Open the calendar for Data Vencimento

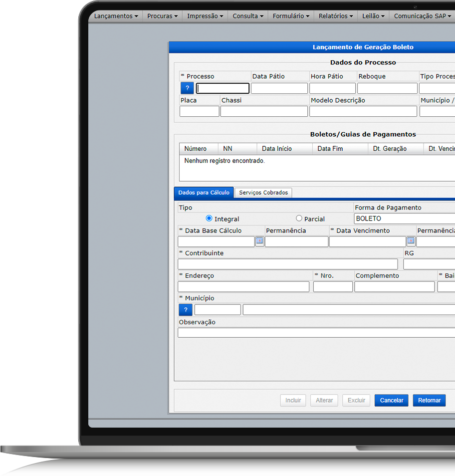[411, 241]
